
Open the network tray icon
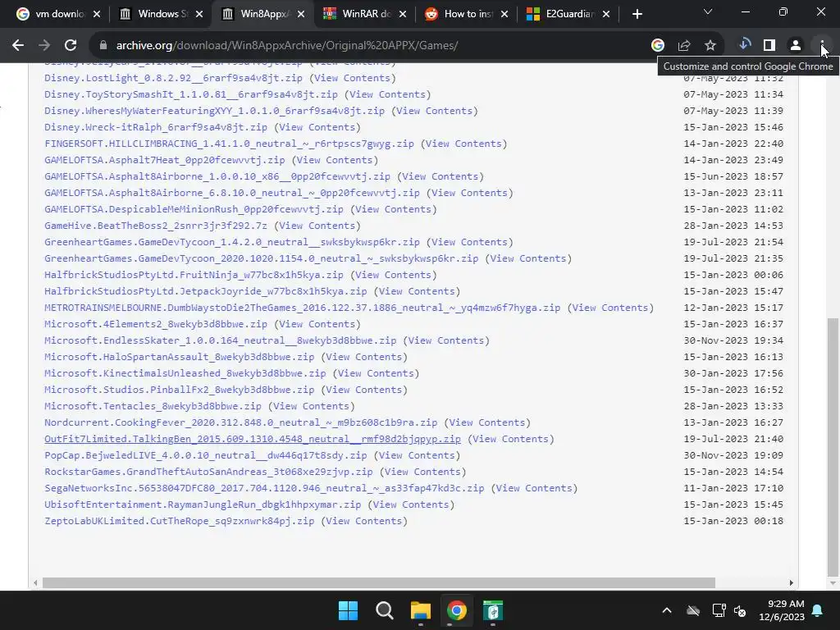coord(719,610)
